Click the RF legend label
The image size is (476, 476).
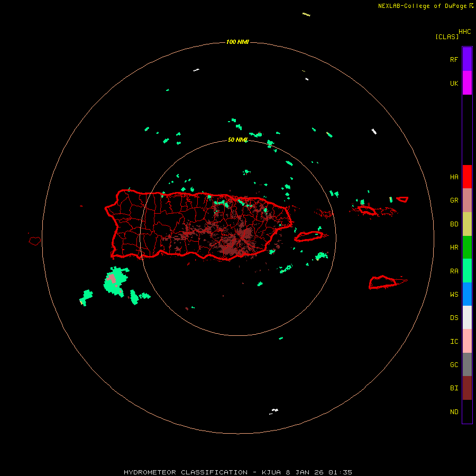[x=454, y=59]
